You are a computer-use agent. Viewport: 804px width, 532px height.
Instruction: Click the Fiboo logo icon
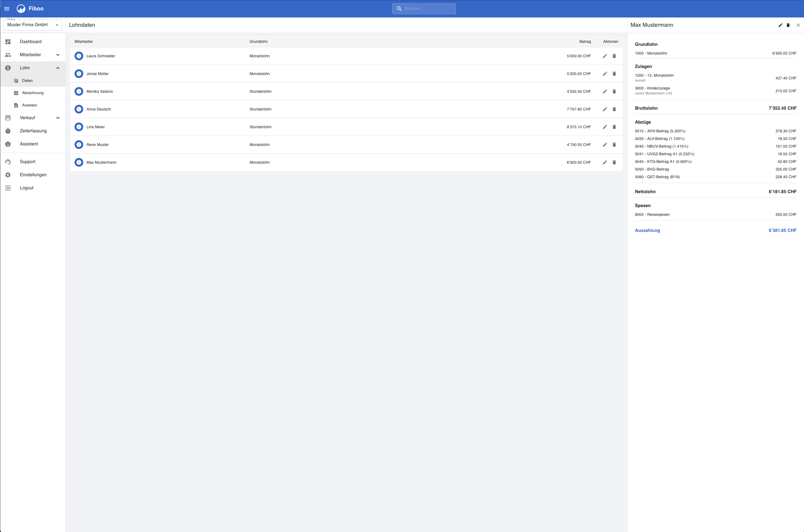tap(21, 8)
